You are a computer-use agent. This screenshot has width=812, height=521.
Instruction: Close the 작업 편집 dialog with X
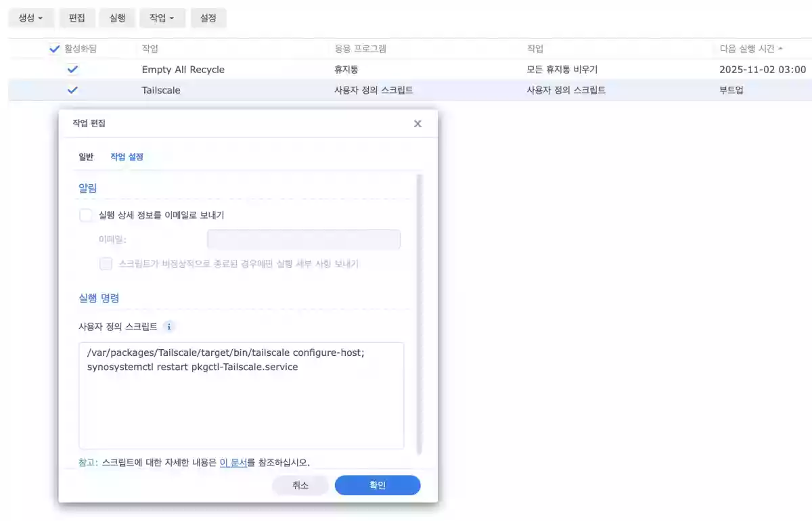click(x=418, y=123)
